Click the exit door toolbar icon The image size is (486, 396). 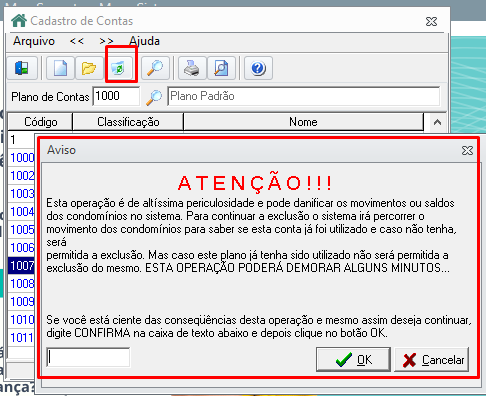pos(22,68)
